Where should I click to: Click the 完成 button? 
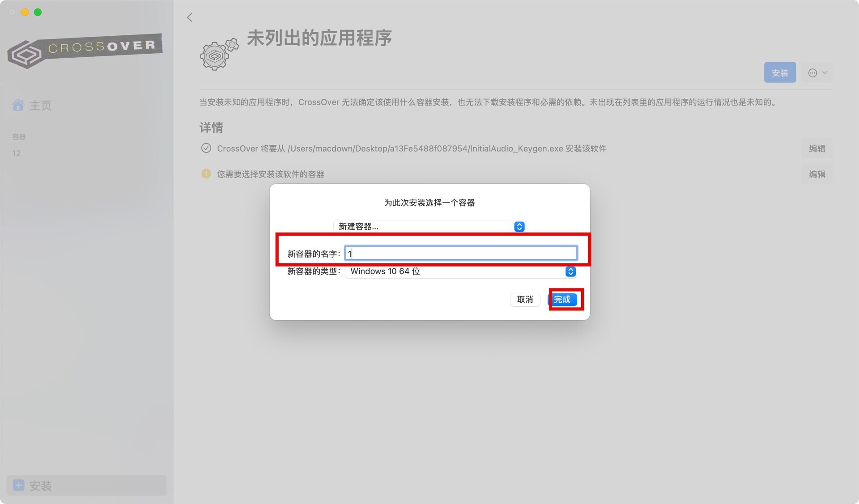pos(563,299)
